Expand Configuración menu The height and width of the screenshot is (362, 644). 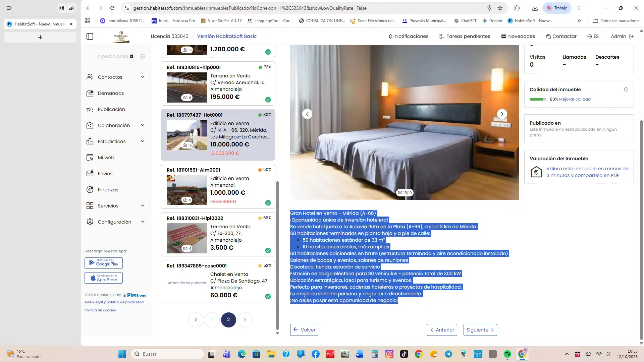coord(116,222)
